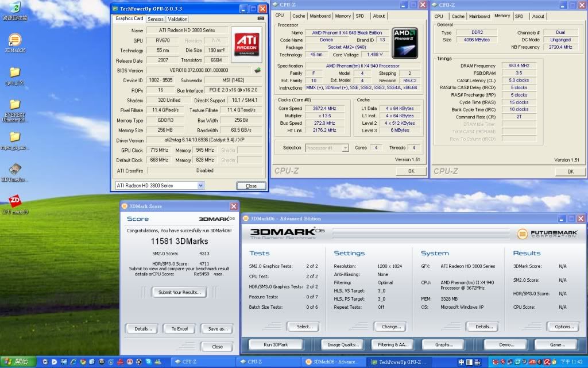Open the EVEREST Ultimate desktop folder

point(14,110)
